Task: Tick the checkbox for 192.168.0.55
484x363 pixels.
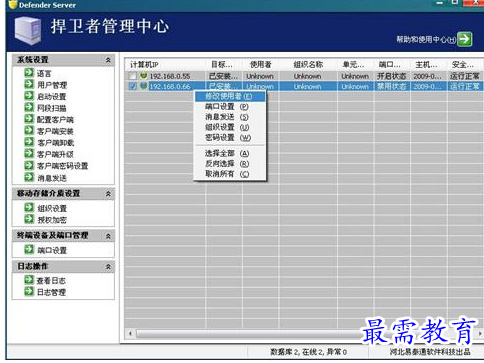Action: coord(133,76)
